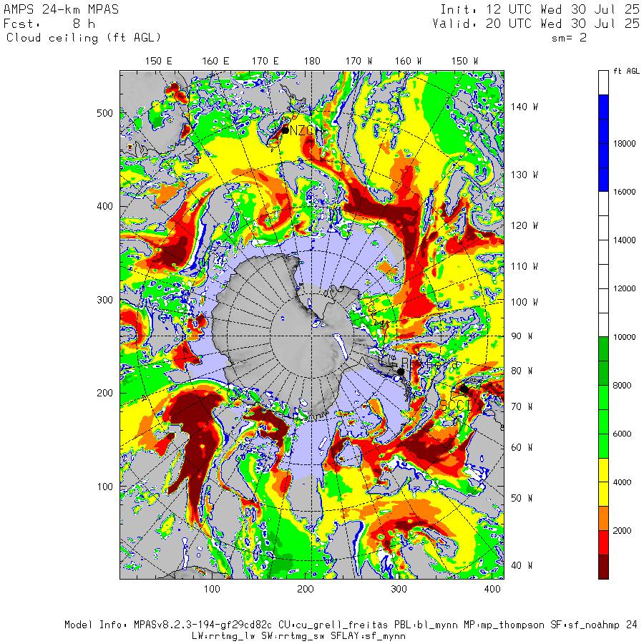Click the '10000' colorbar value
Image resolution: width=644 pixels, height=644 pixels.
click(x=624, y=337)
